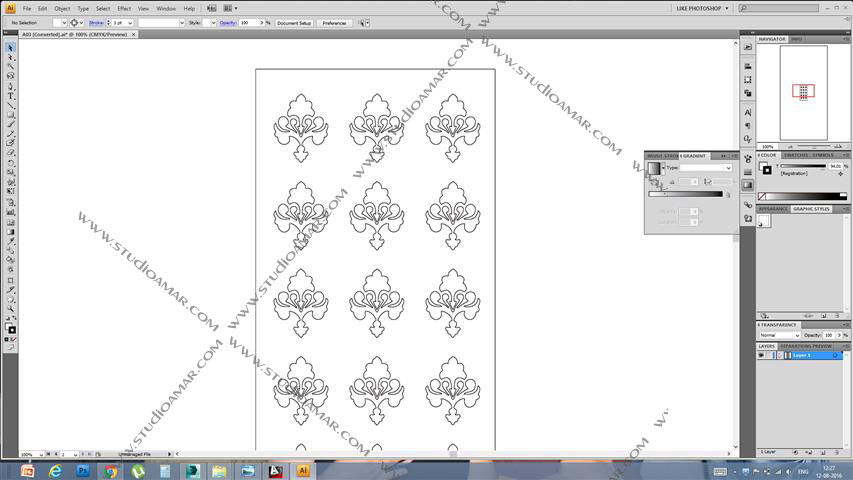Select the Pen tool
The width and height of the screenshot is (853, 480).
click(10, 87)
